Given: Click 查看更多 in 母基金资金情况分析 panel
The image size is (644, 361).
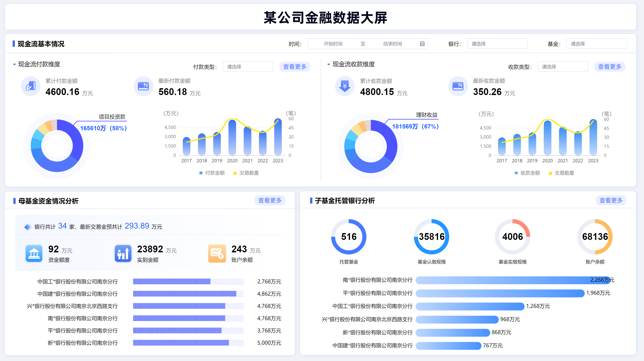Looking at the screenshot, I should pyautogui.click(x=270, y=201).
